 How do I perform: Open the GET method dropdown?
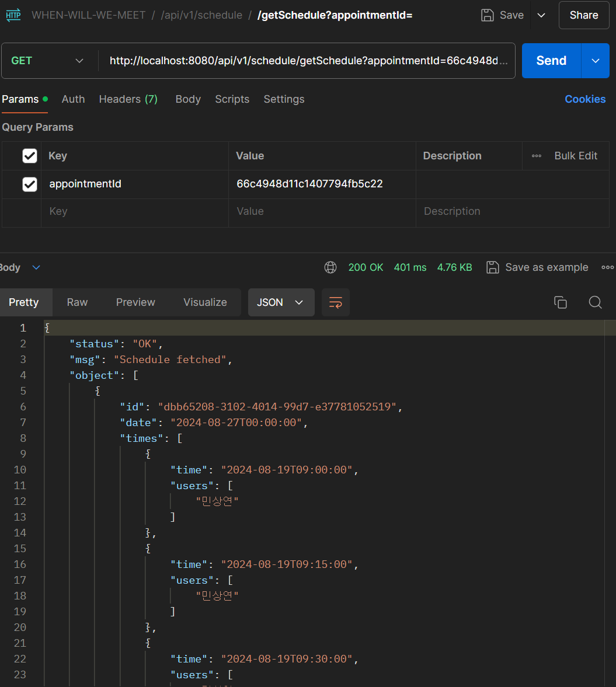pyautogui.click(x=48, y=61)
